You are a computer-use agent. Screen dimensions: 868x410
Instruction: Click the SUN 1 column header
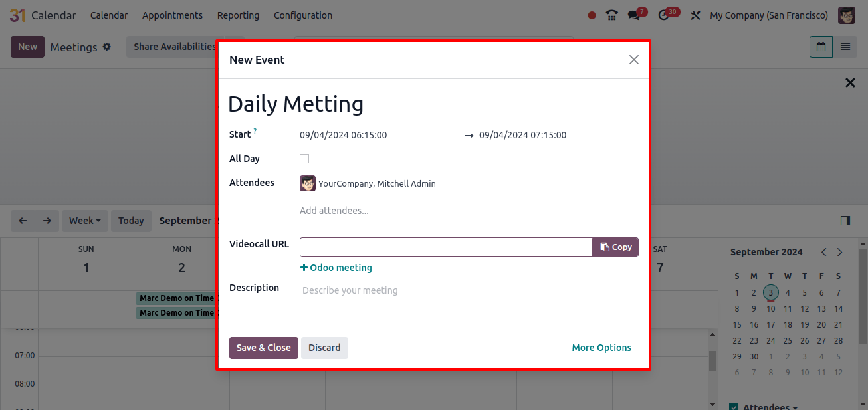tap(86, 260)
